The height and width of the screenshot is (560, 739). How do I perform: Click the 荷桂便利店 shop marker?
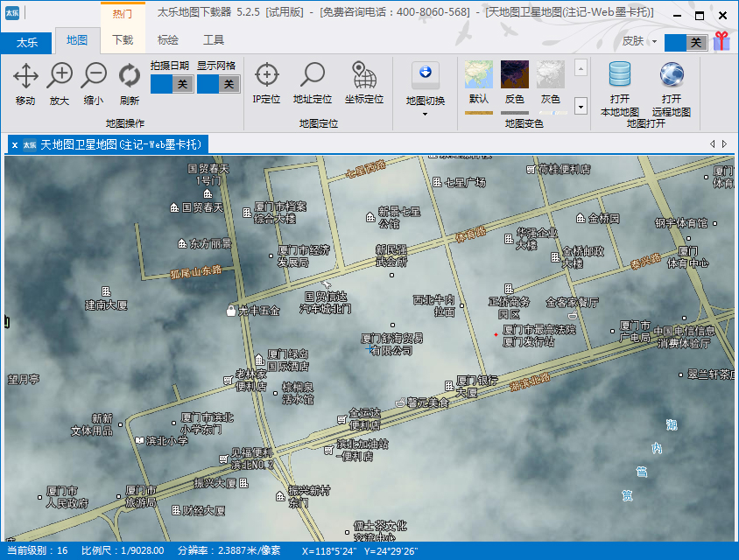click(x=531, y=169)
